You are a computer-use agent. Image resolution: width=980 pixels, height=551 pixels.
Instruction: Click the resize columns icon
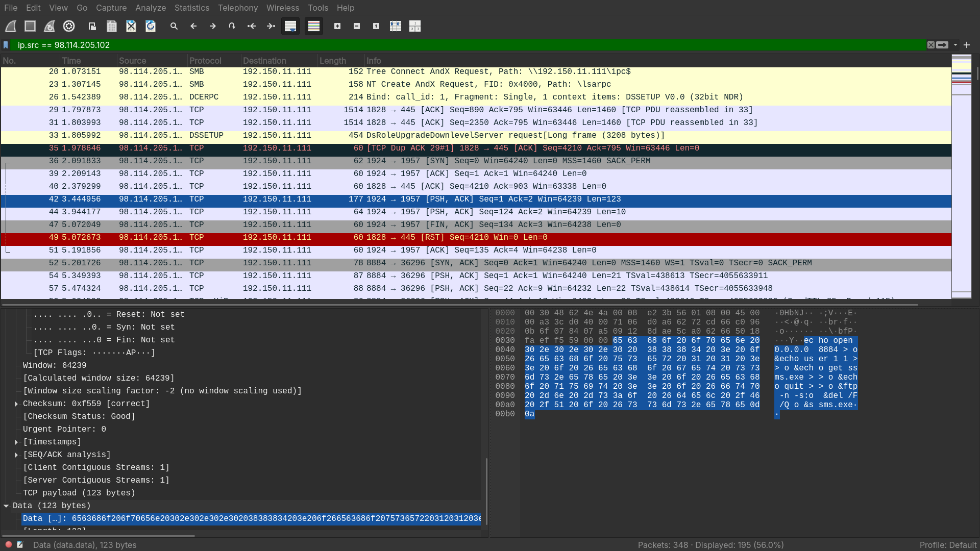coord(396,26)
